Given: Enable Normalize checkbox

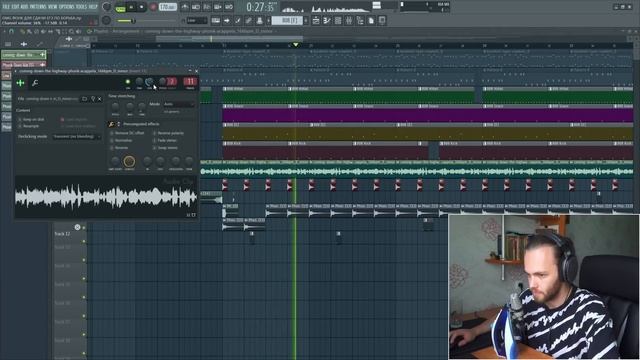Looking at the screenshot, I should [111, 140].
